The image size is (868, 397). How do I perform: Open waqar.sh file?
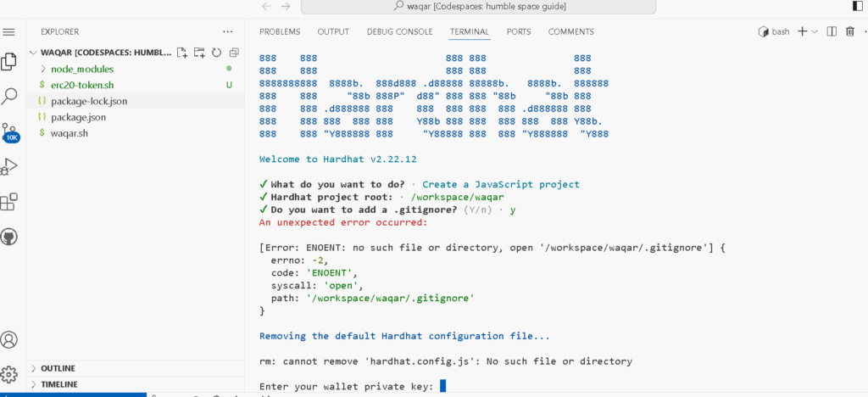(70, 133)
